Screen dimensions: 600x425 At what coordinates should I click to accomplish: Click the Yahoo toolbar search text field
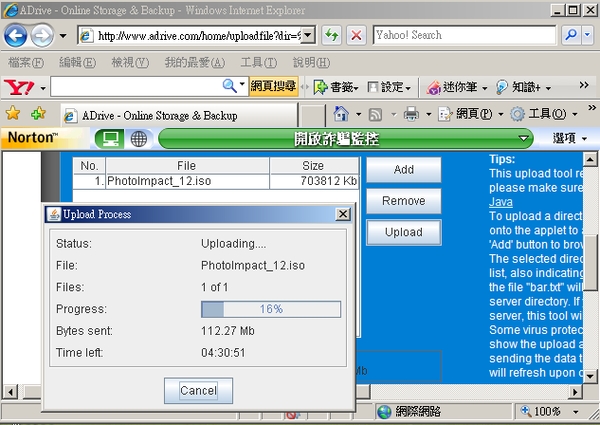[136, 86]
